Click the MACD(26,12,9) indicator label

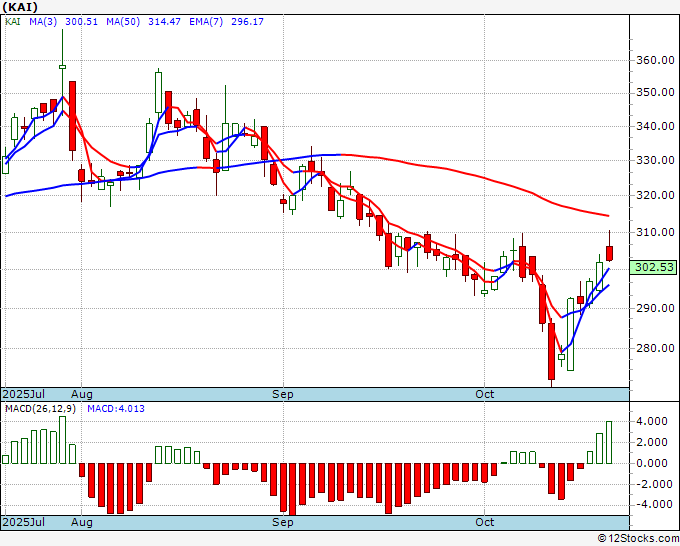click(x=40, y=409)
